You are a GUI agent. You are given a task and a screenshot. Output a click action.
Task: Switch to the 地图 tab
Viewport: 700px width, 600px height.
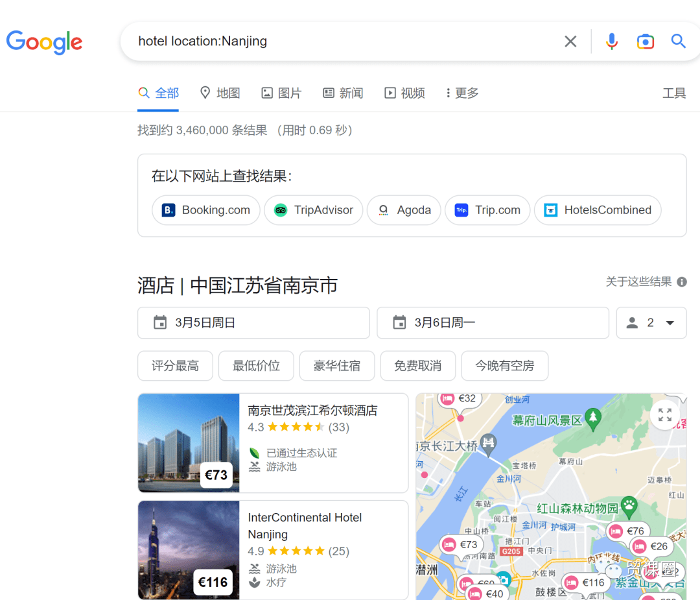(x=220, y=93)
